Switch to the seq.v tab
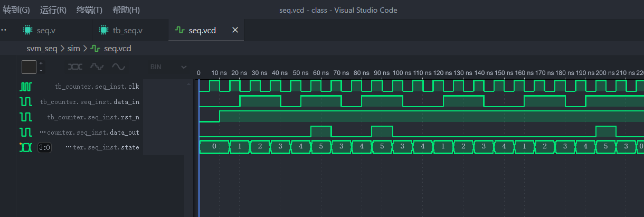This screenshot has height=217, width=644. (45, 31)
